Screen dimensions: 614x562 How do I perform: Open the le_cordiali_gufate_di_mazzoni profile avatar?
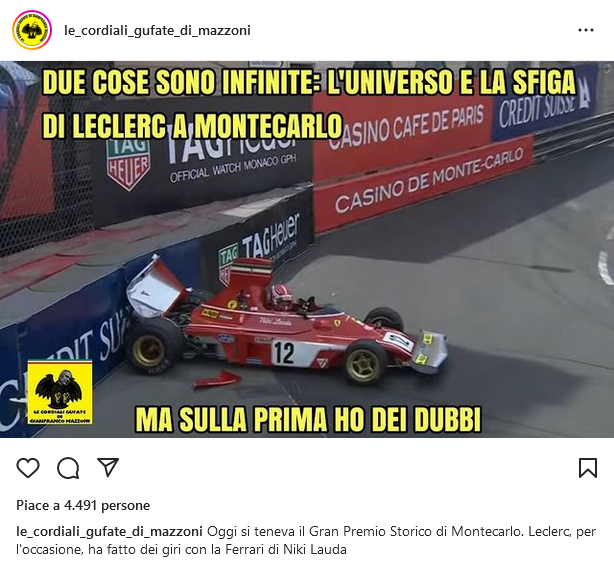32,30
